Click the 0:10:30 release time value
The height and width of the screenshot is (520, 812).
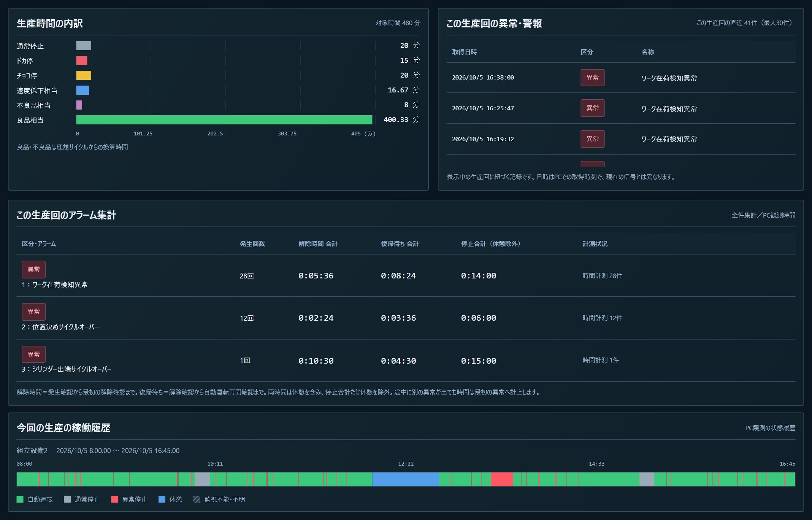click(316, 361)
